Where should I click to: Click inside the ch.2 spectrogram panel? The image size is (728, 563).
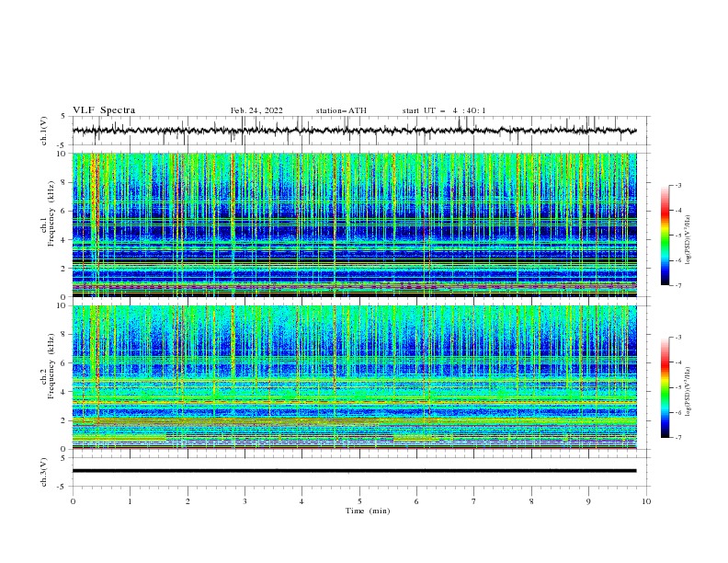tap(354, 377)
